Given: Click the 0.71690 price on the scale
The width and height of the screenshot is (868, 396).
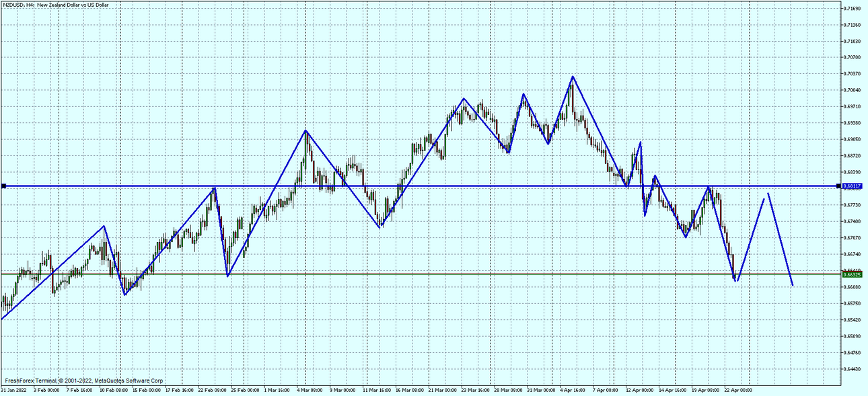Looking at the screenshot, I should click(853, 8).
